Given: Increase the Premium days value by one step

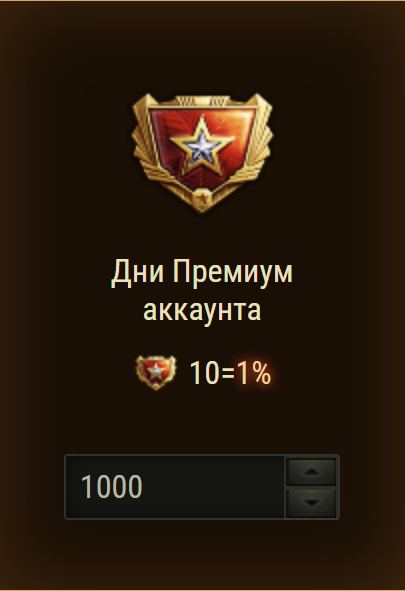Looking at the screenshot, I should point(311,472).
